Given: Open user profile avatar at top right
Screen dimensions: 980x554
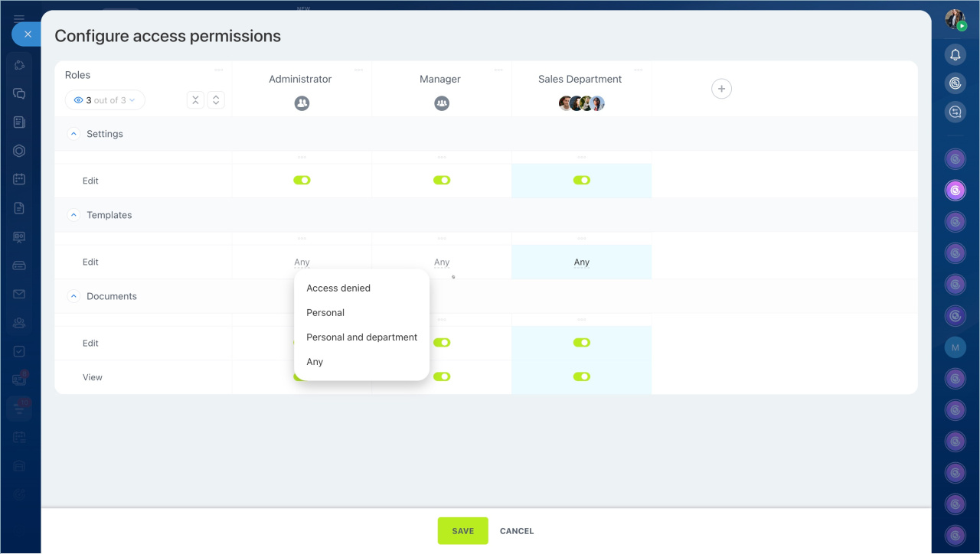Looking at the screenshot, I should click(x=955, y=20).
